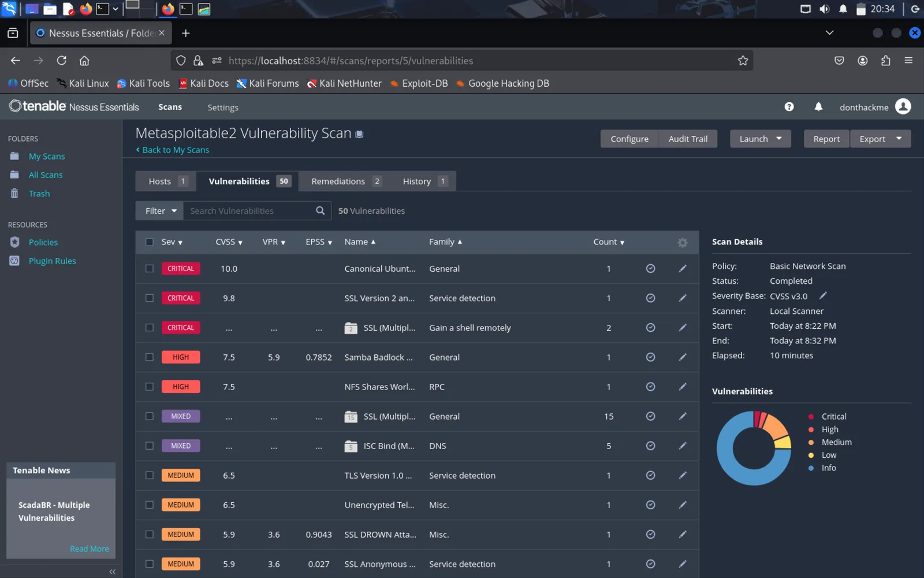Open Firefox list all tabs chevron
924x578 pixels.
pyautogui.click(x=829, y=33)
